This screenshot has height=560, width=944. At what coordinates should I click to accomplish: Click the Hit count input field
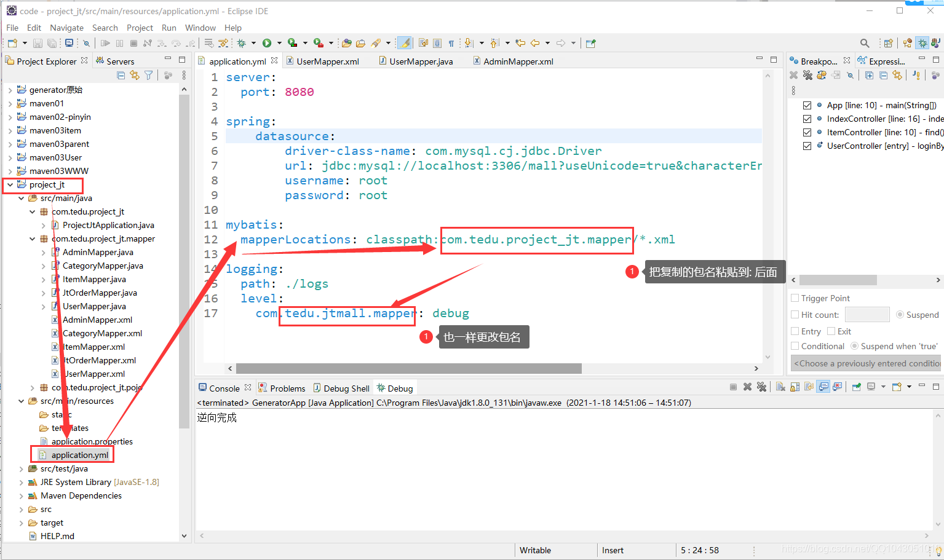(x=867, y=315)
